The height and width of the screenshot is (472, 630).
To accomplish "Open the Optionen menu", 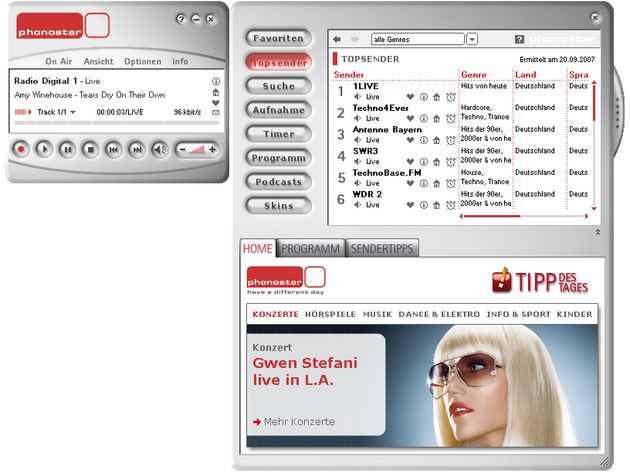I will coord(143,61).
